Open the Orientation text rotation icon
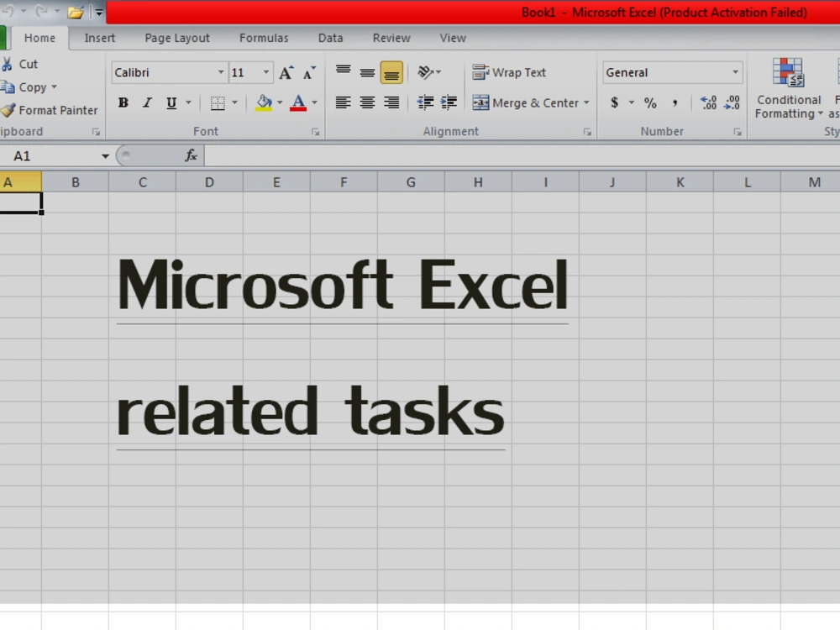Screen dimensions: 840x630 click(x=425, y=71)
